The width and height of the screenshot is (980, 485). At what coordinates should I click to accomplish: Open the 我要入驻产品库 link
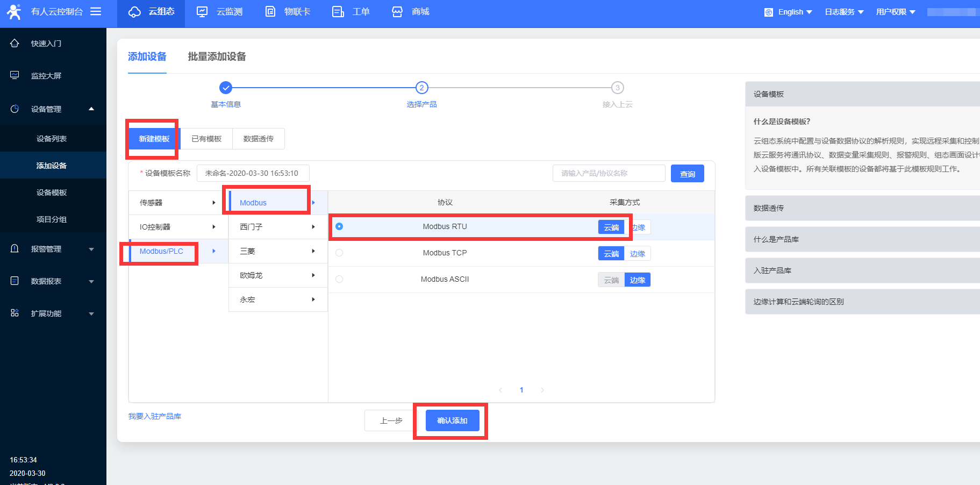tap(155, 416)
